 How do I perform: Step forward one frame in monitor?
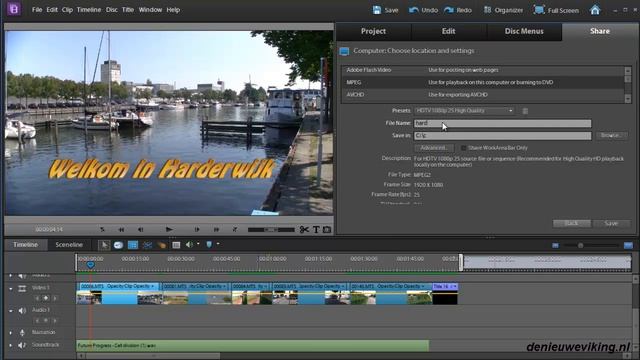point(197,230)
